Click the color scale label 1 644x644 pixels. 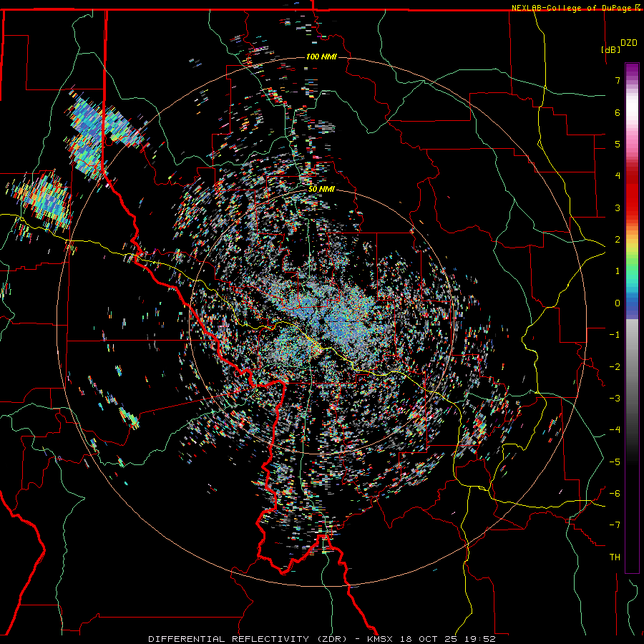coord(618,271)
